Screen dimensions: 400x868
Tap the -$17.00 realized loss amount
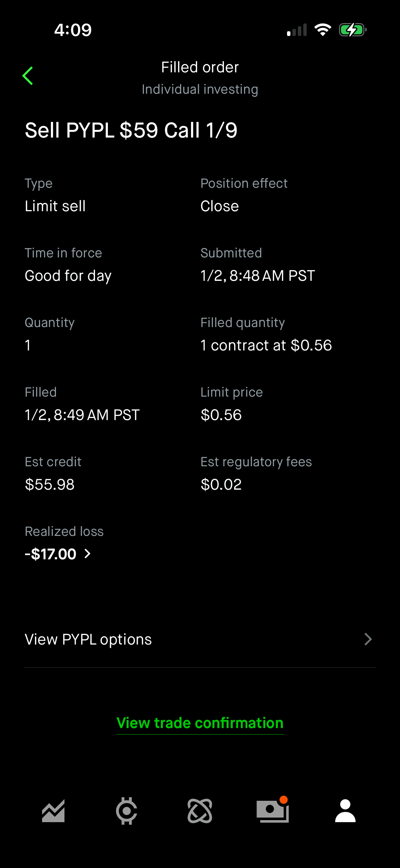click(x=51, y=554)
